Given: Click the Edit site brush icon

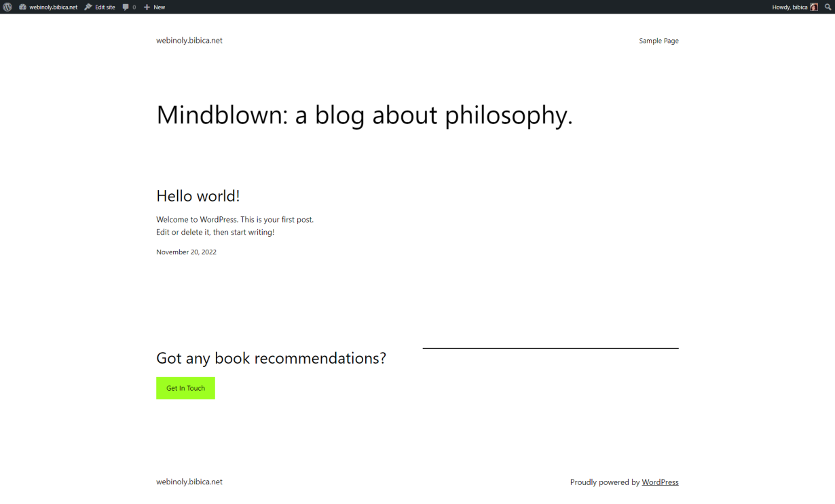Looking at the screenshot, I should click(88, 7).
